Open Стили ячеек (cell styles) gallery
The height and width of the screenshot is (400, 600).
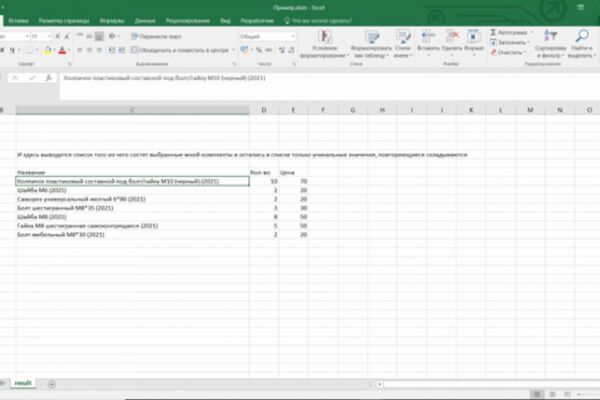[403, 44]
